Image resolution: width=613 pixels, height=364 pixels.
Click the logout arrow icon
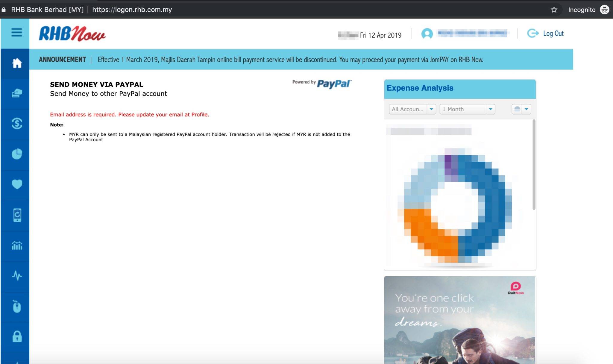[533, 33]
